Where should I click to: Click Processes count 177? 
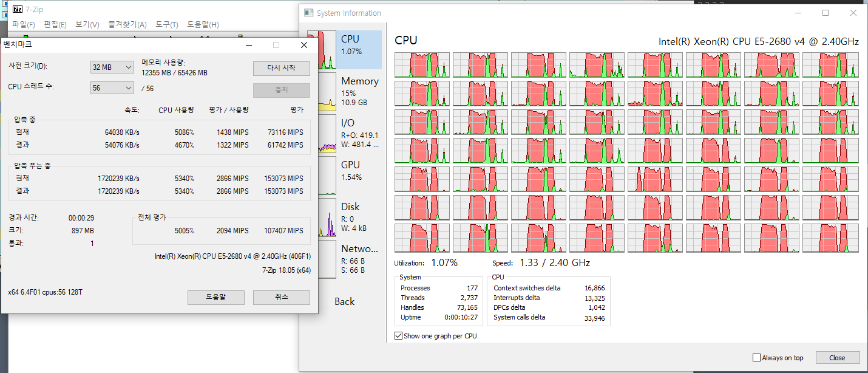coord(471,288)
